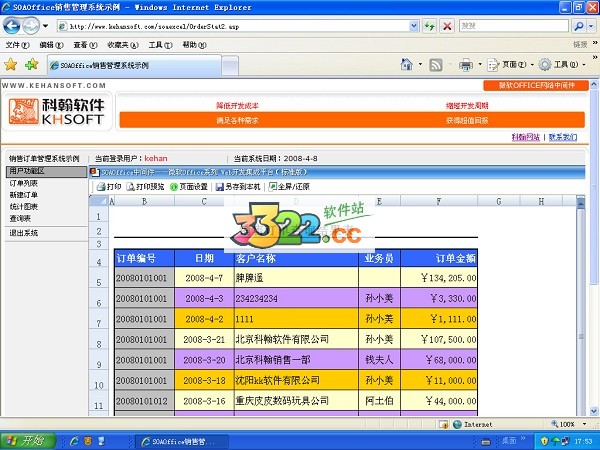Screen dimensions: 600x450
Task: Click the SOAOffice title bar icon
Action: click(95, 172)
